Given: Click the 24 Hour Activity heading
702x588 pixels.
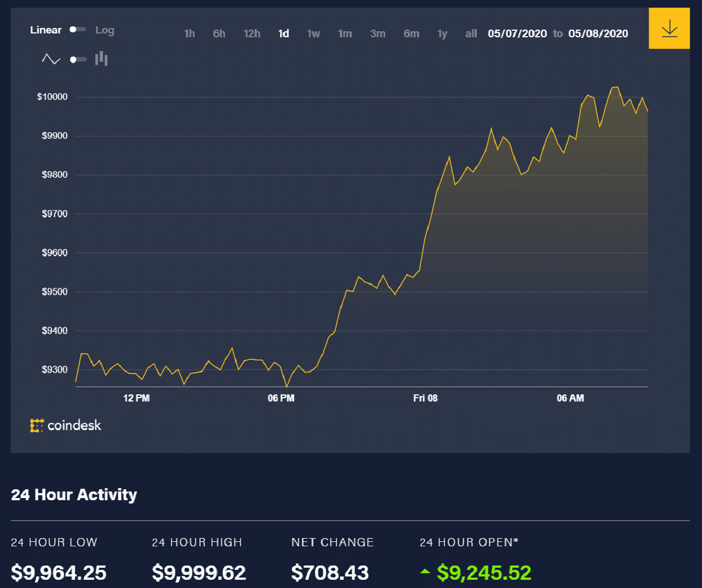Looking at the screenshot, I should pos(74,495).
